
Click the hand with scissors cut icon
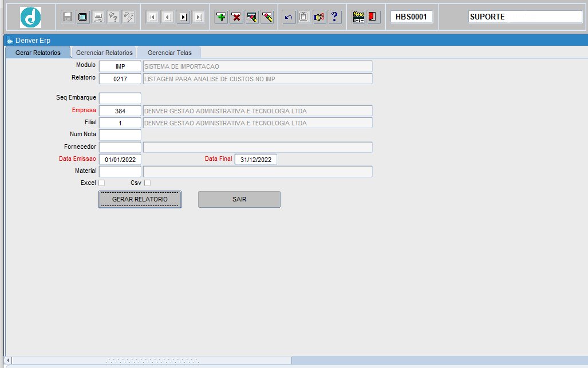coord(319,17)
